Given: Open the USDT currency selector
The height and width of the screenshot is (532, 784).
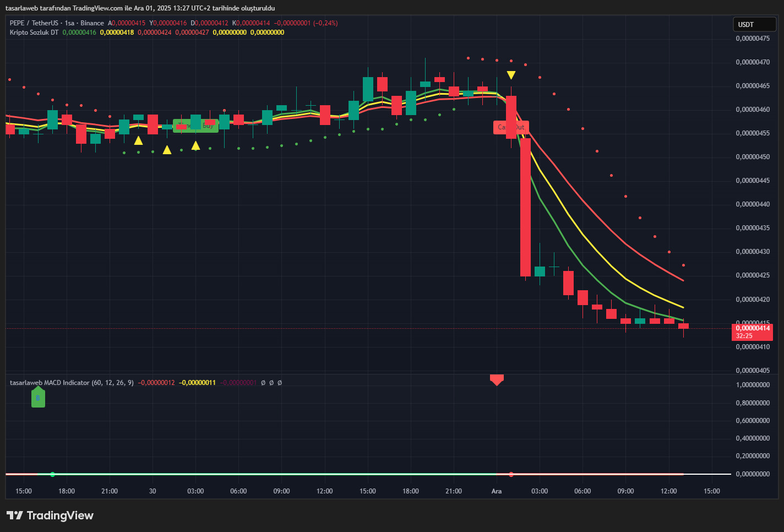Looking at the screenshot, I should (754, 24).
